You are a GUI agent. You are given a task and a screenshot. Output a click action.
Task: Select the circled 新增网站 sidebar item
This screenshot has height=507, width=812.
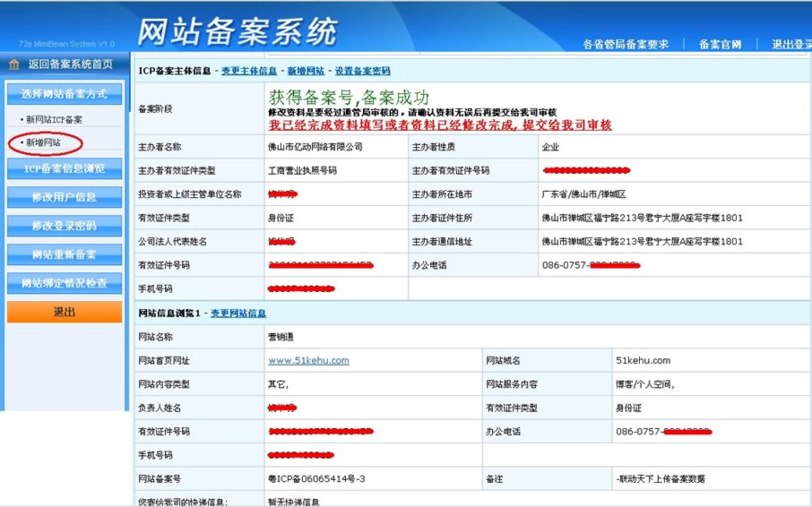pyautogui.click(x=44, y=142)
